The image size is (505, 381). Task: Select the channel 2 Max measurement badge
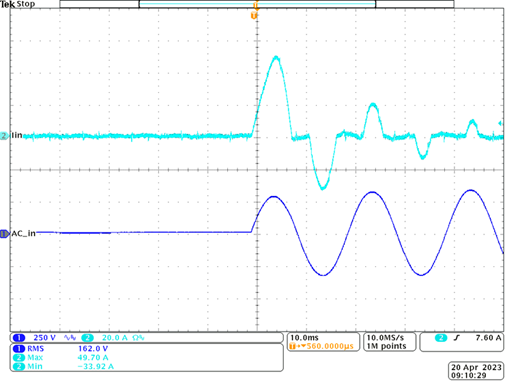click(x=19, y=358)
